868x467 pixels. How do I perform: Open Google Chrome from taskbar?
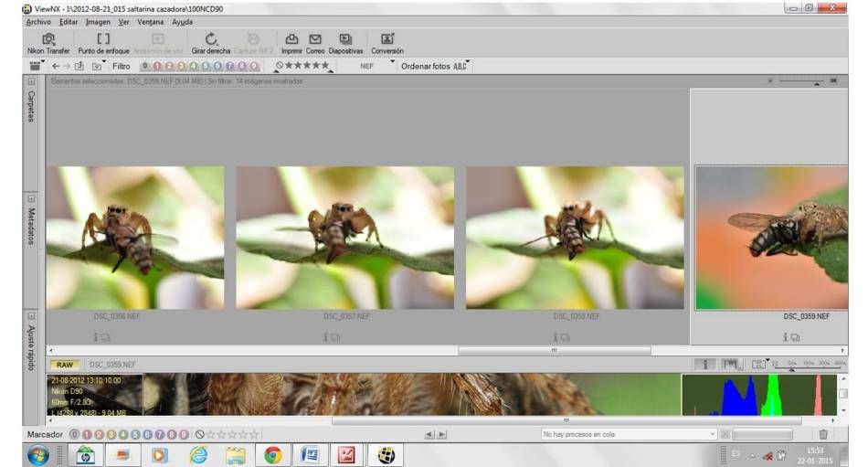pos(271,455)
